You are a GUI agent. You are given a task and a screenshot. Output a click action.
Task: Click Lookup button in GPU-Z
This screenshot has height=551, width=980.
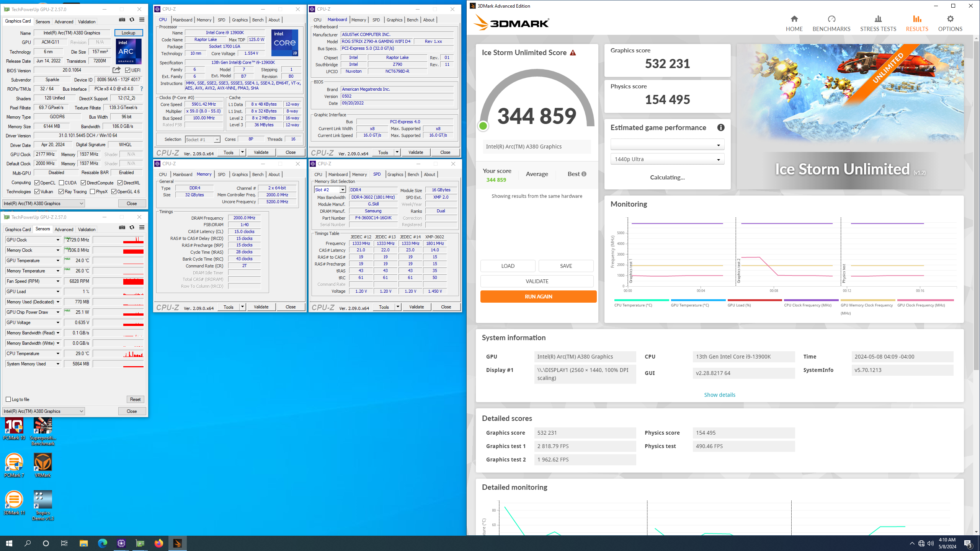click(x=128, y=33)
